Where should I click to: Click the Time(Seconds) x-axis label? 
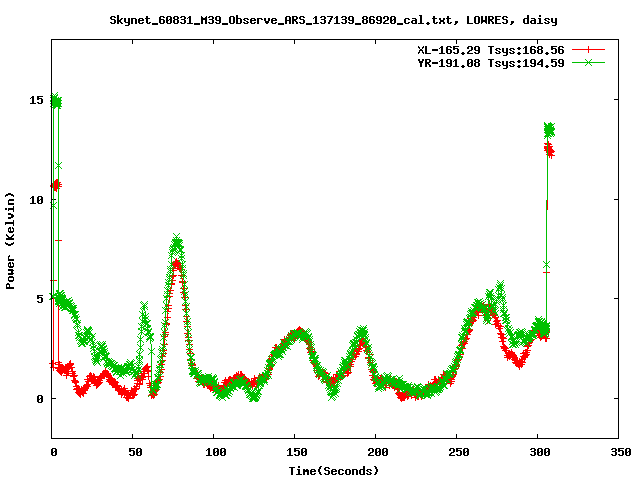(333, 471)
